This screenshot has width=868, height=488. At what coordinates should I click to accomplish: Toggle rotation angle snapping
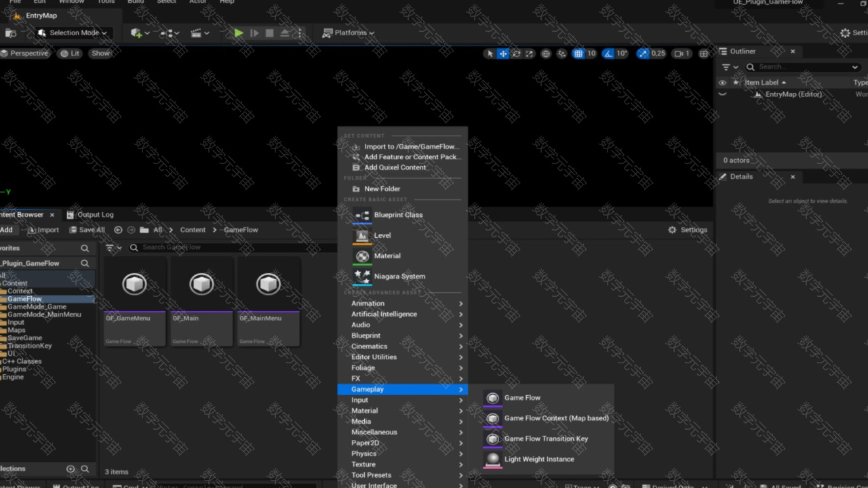(x=608, y=54)
